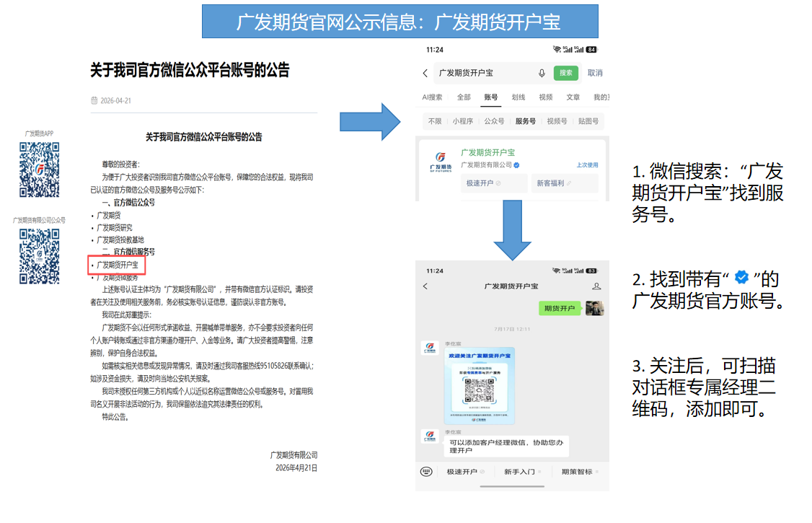
Task: Select the 账号 tab
Action: [491, 97]
